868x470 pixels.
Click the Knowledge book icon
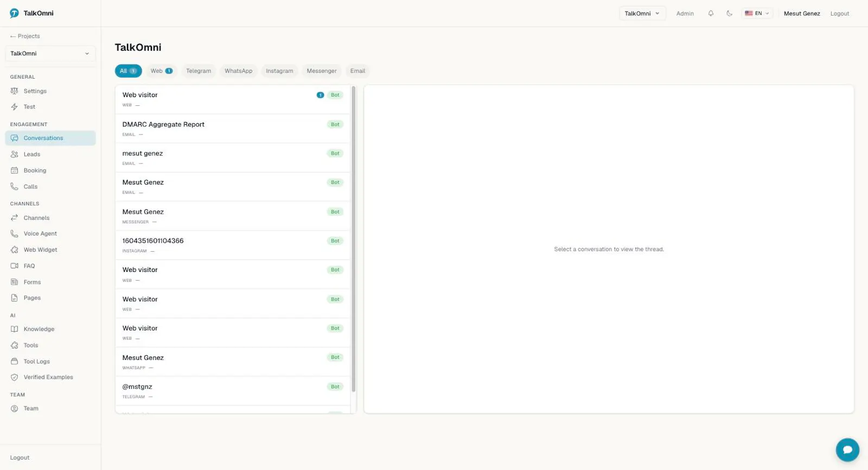pos(15,329)
